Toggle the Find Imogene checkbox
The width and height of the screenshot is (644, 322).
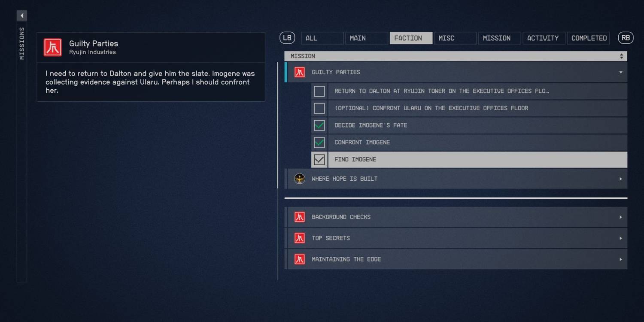tap(319, 160)
